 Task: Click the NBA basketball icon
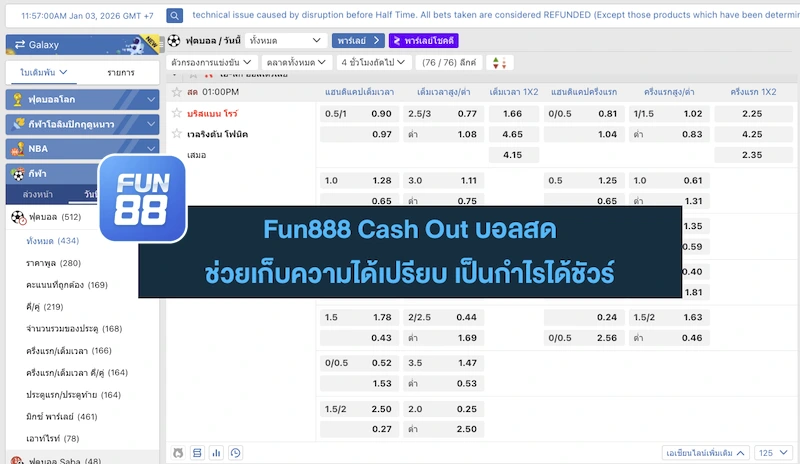pyautogui.click(x=18, y=149)
